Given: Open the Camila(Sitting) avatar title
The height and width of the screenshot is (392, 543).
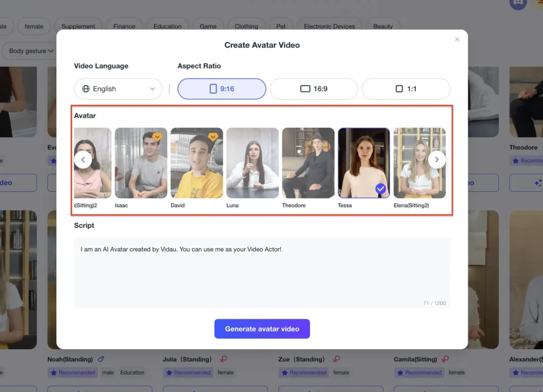Looking at the screenshot, I should click(415, 360).
